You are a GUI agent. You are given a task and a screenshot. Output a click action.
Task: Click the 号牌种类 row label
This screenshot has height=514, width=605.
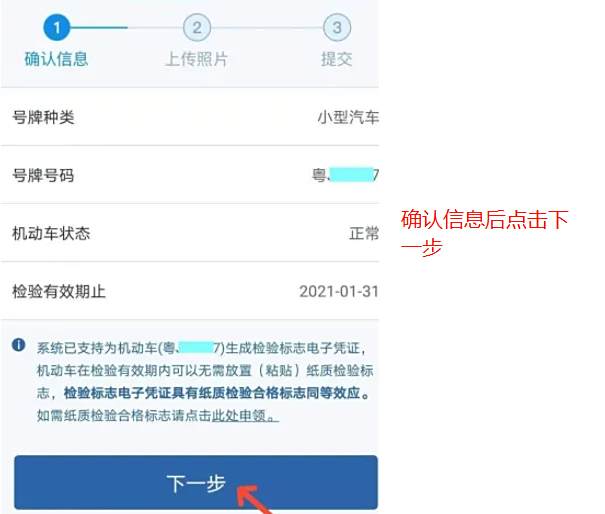point(43,117)
